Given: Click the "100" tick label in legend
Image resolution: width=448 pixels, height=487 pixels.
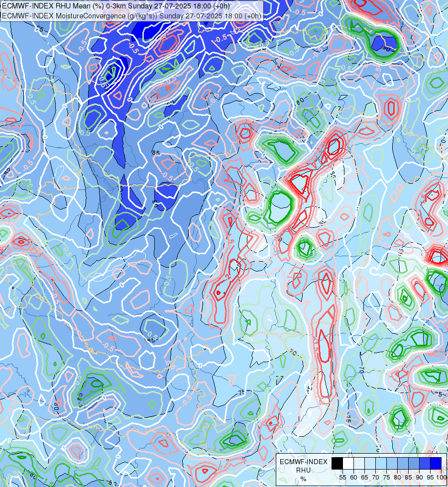Looking at the screenshot, I should (x=442, y=478).
